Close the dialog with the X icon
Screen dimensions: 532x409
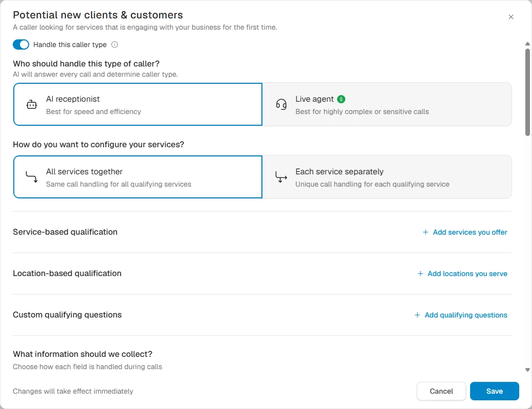pos(511,17)
